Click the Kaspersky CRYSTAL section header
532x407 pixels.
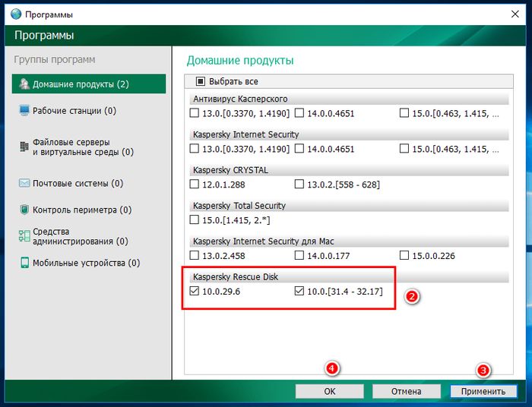click(349, 170)
